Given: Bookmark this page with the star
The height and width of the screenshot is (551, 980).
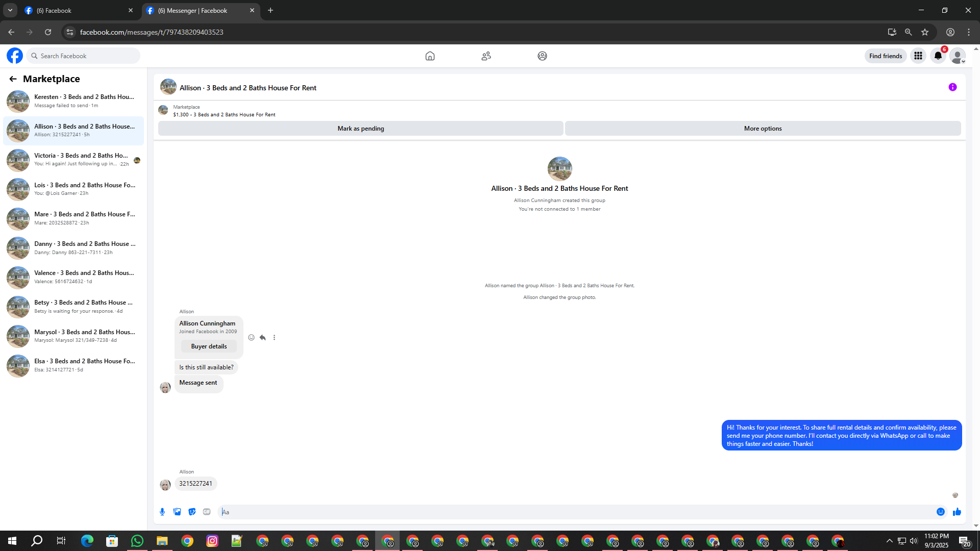Looking at the screenshot, I should 925,32.
